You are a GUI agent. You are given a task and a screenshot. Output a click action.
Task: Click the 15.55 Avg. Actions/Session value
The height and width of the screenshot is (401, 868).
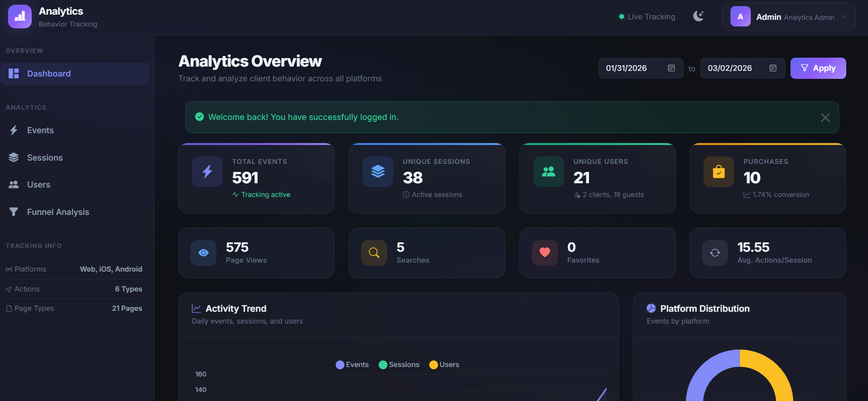click(754, 247)
